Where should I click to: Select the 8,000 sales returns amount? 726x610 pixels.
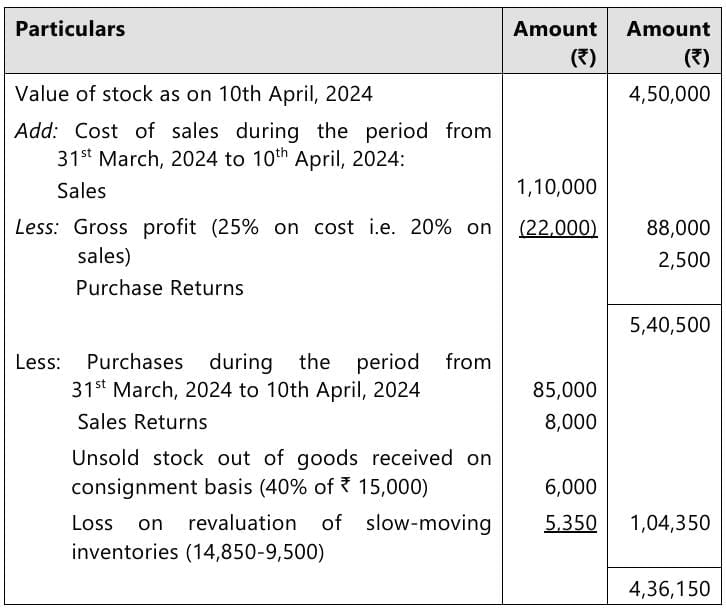[571, 422]
